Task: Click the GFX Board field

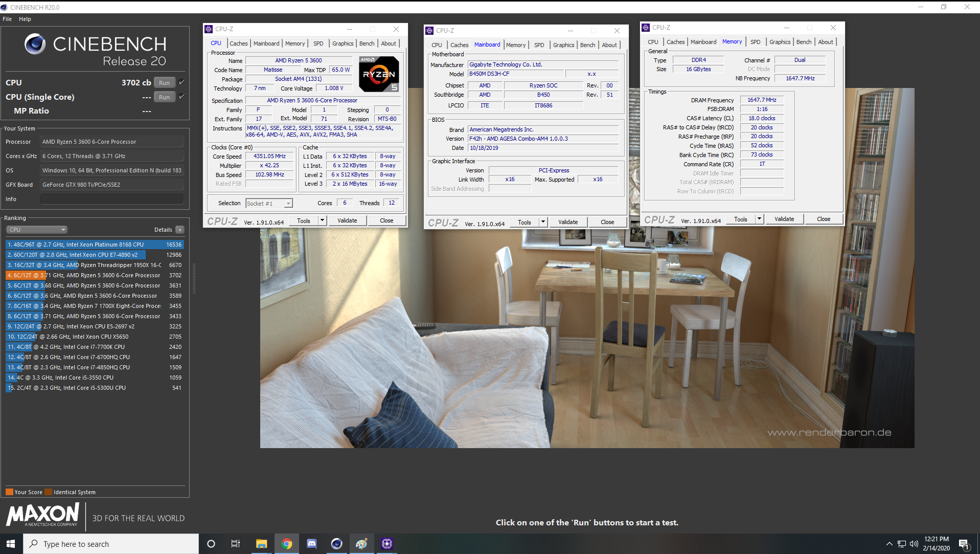Action: pyautogui.click(x=112, y=185)
